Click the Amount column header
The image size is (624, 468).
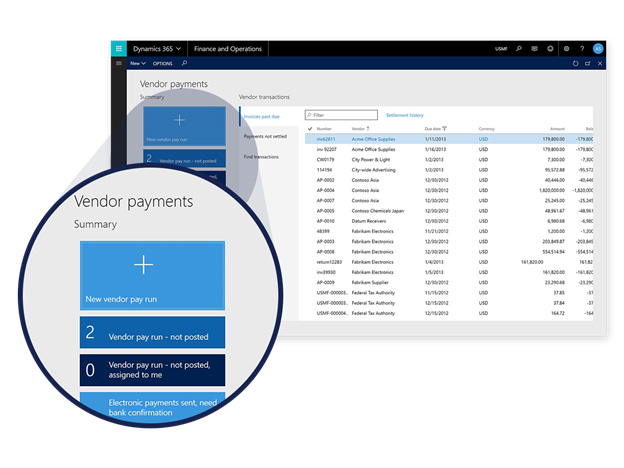[x=557, y=129]
